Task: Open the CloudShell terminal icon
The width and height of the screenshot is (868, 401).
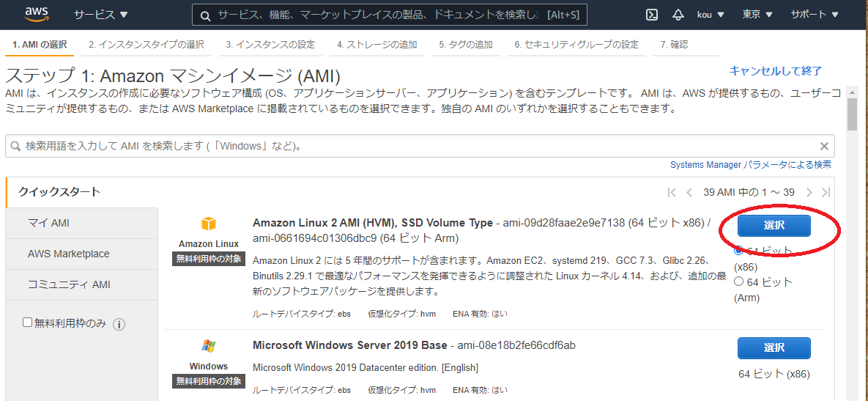Action: coord(652,15)
